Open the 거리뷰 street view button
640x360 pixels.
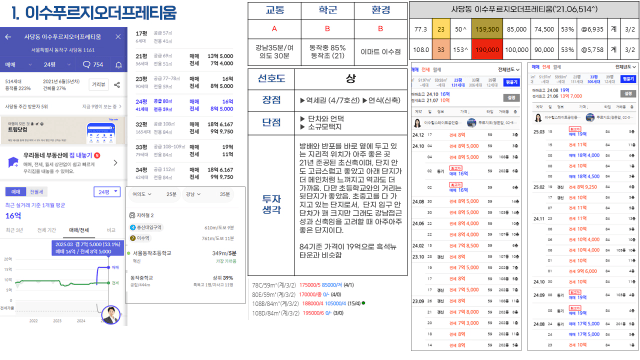point(99,84)
